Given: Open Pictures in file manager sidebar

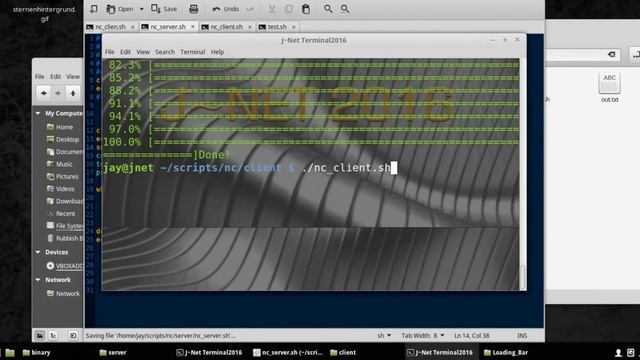Looking at the screenshot, I should click(62, 176).
